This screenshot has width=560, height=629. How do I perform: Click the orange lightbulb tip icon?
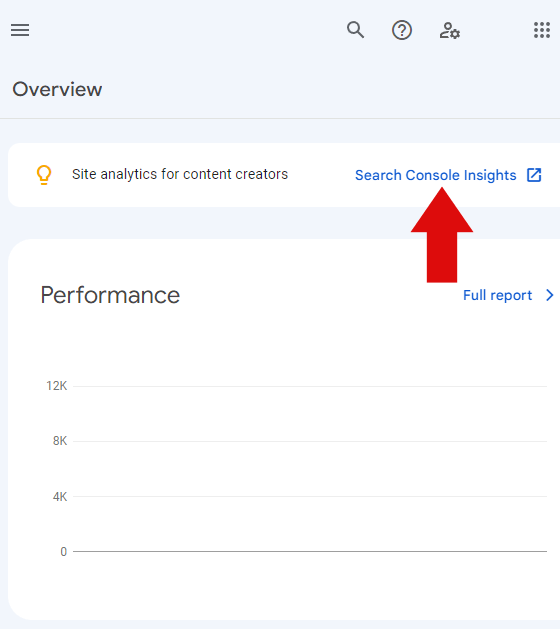click(x=44, y=175)
